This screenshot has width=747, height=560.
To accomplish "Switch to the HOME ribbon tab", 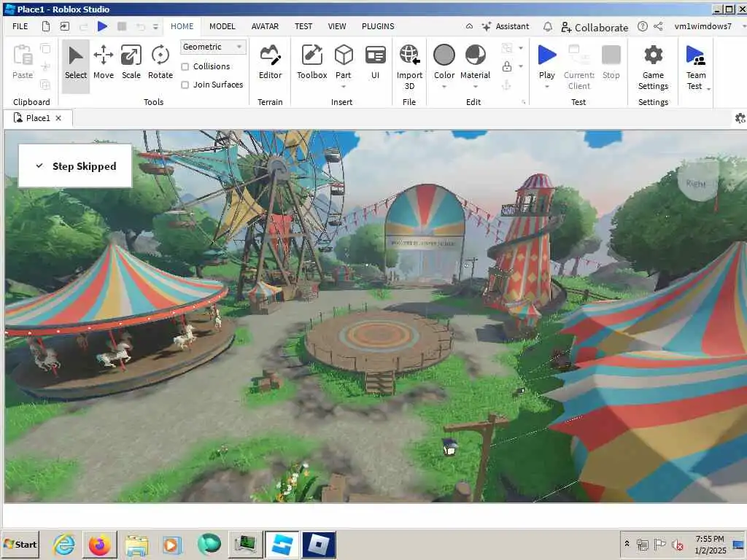I will coord(182,26).
